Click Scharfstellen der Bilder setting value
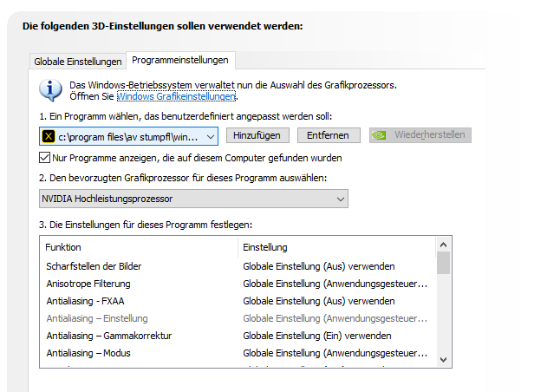The width and height of the screenshot is (534, 392). [x=319, y=266]
